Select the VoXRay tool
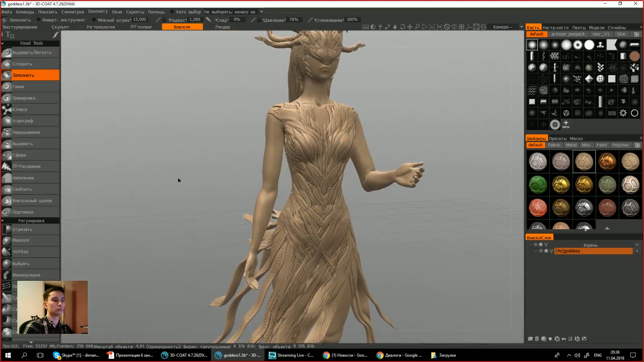The width and height of the screenshot is (644, 362). click(x=30, y=252)
